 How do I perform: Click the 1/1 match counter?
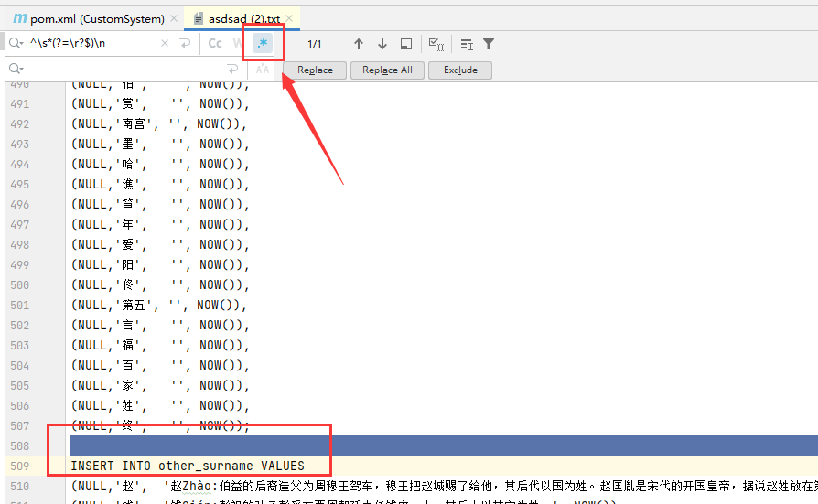[x=314, y=44]
